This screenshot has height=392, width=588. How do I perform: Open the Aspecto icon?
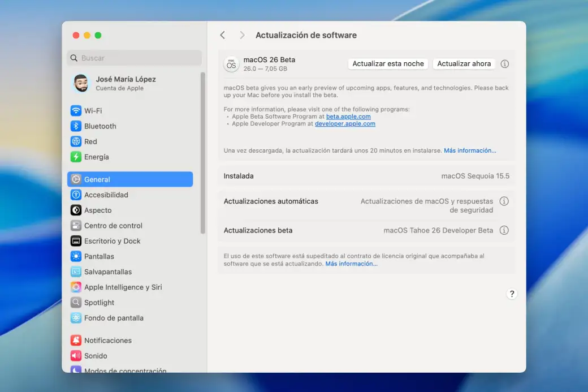(76, 210)
